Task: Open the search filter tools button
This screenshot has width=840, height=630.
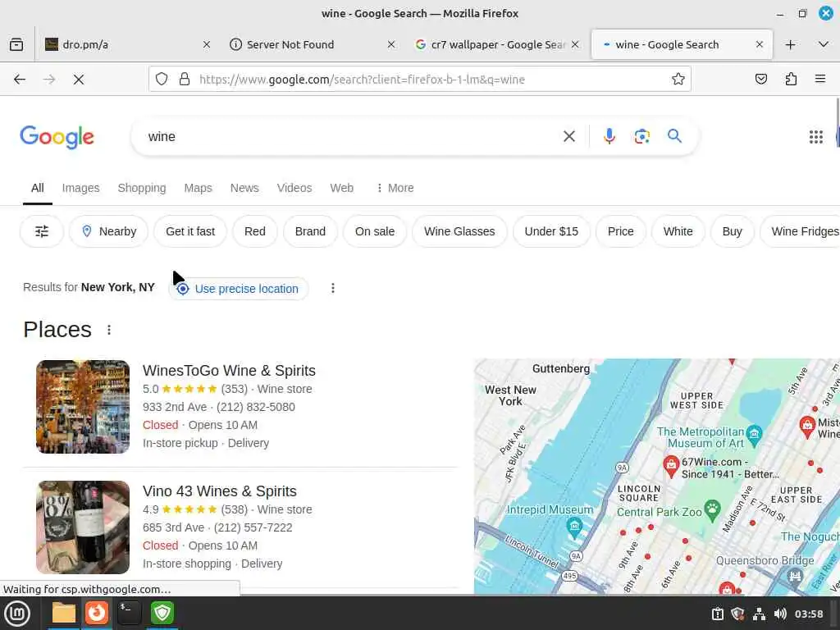Action: [x=42, y=231]
